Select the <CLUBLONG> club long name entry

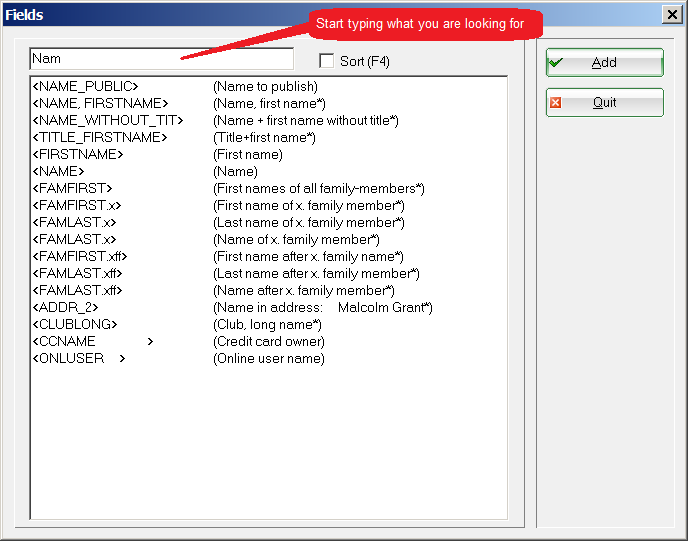(x=75, y=325)
